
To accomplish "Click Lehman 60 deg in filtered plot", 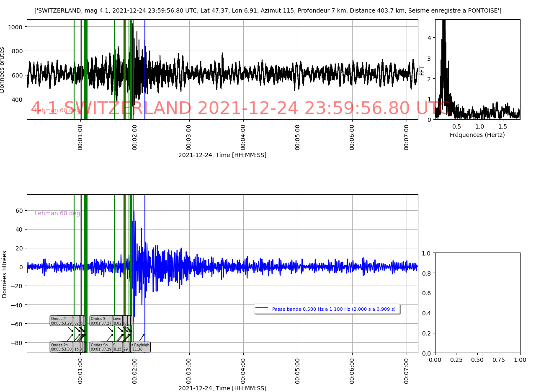I will tap(57, 213).
